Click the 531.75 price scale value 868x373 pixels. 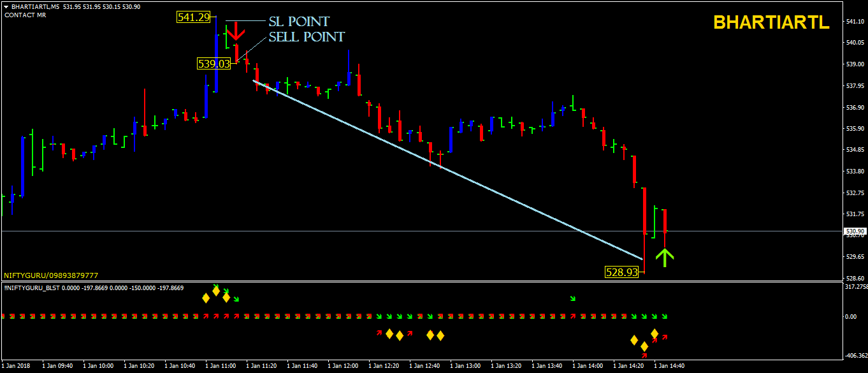[x=854, y=214]
